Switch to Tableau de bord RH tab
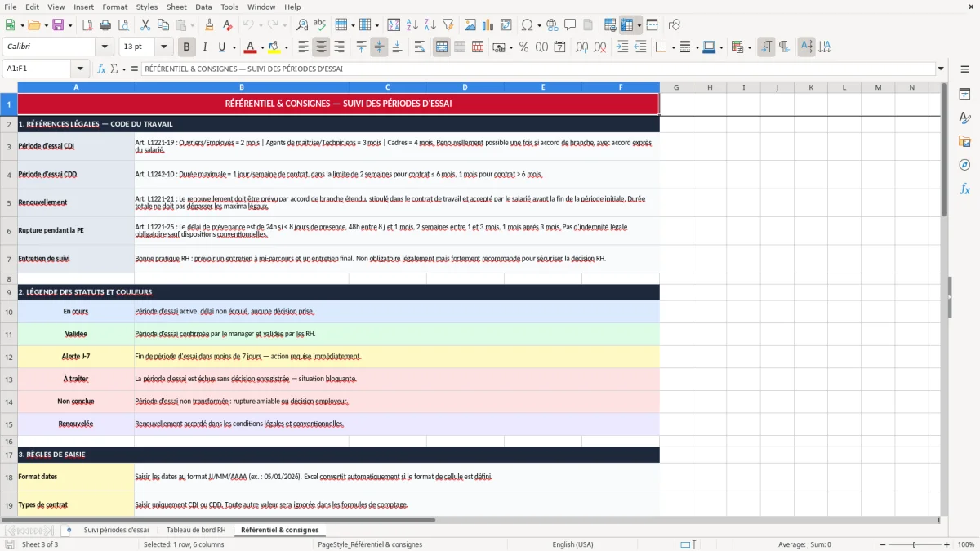980x551 pixels. pos(196,530)
